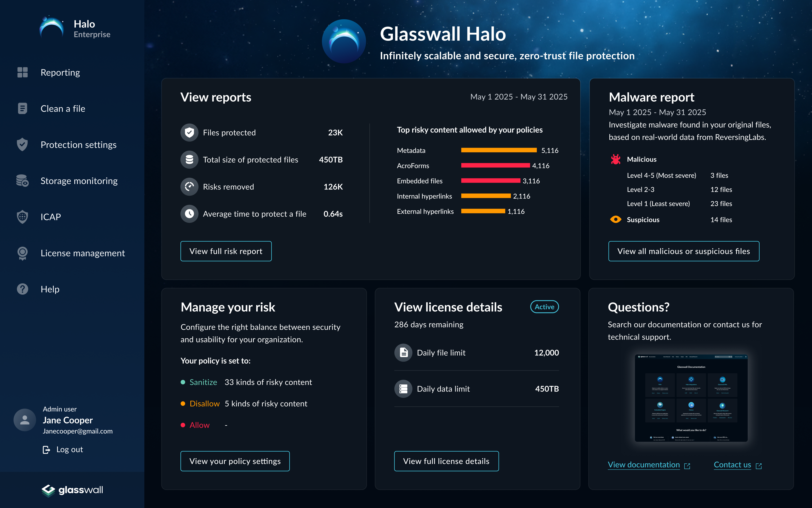Click View all malicious or suspicious files
This screenshot has width=812, height=508.
coord(684,251)
